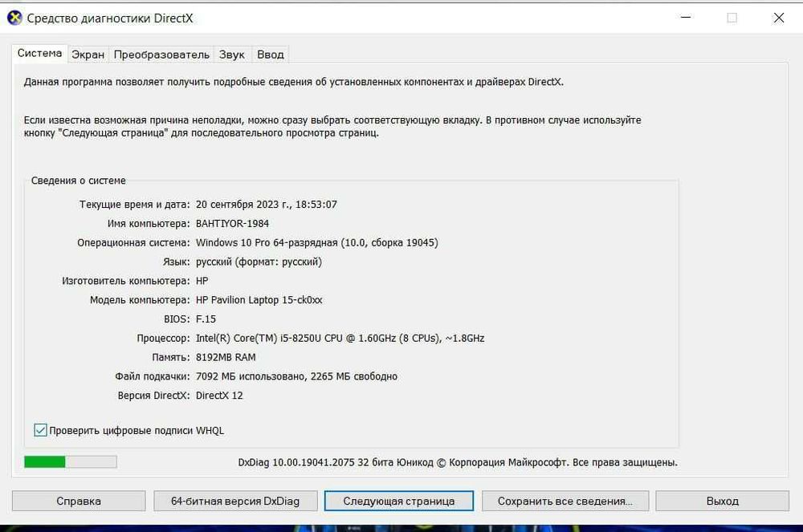Click memory value 8192MB RAM
803x532 pixels.
tap(226, 358)
